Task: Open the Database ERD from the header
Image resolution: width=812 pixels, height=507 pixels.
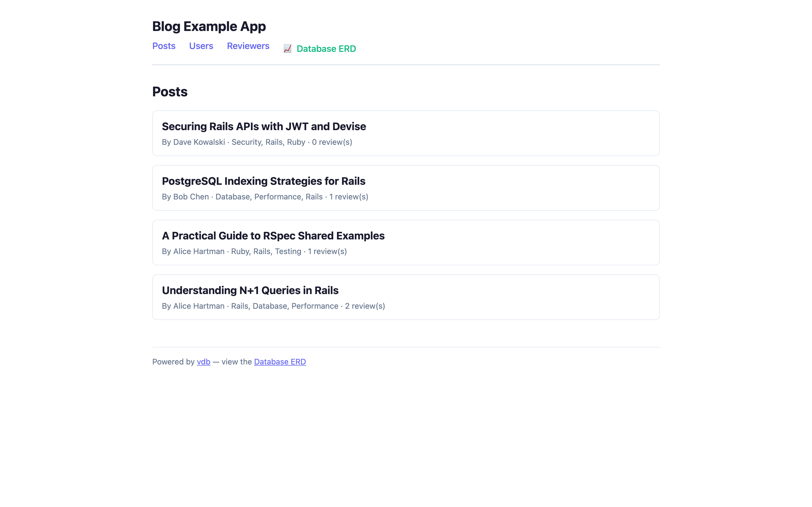Action: pyautogui.click(x=326, y=49)
